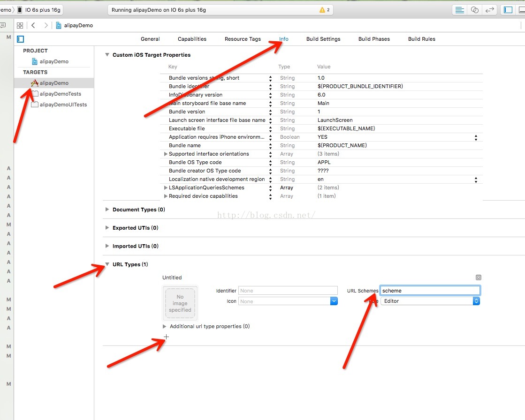Click the Bundle name key stepper
The width and height of the screenshot is (525, 420).
[271, 146]
